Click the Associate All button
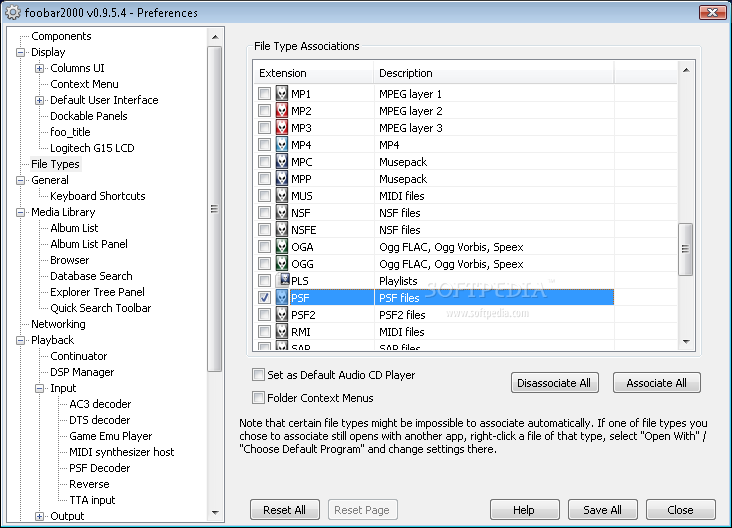The height and width of the screenshot is (528, 732). (x=656, y=383)
